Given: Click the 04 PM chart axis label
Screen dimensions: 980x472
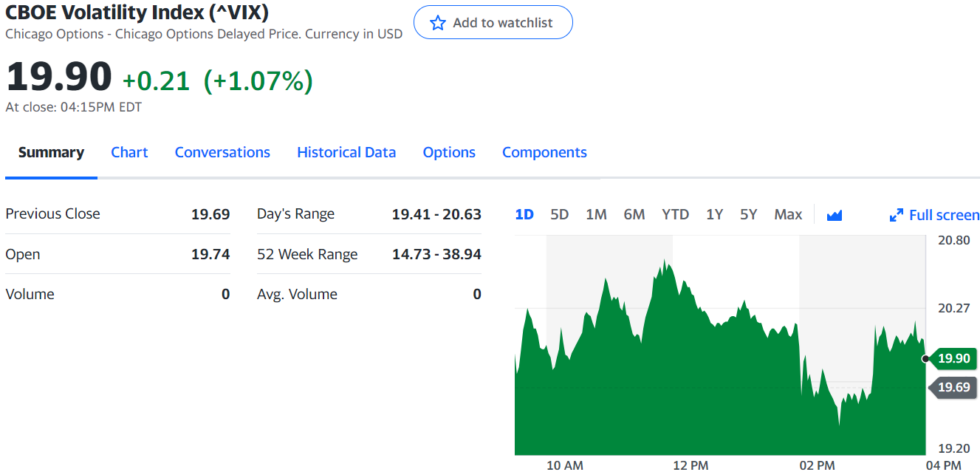Looking at the screenshot, I should 943,465.
